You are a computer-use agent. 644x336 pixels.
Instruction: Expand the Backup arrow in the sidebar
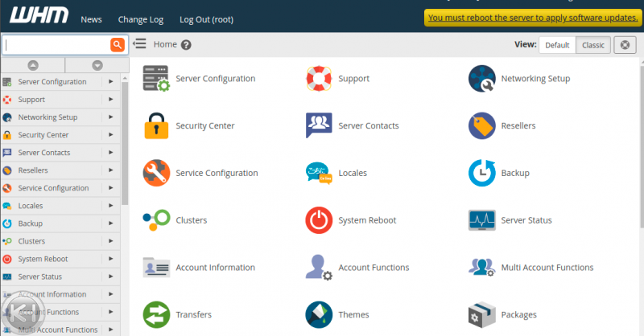click(111, 223)
